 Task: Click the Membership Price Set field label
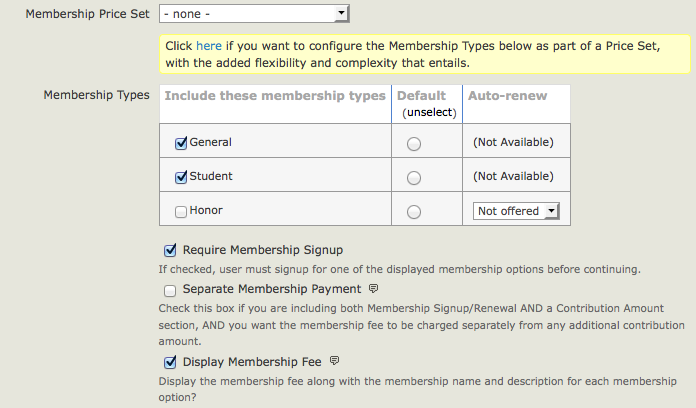(87, 14)
